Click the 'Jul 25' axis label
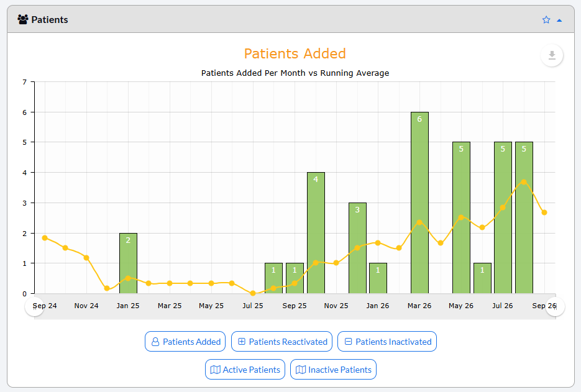581x392 pixels. click(253, 306)
